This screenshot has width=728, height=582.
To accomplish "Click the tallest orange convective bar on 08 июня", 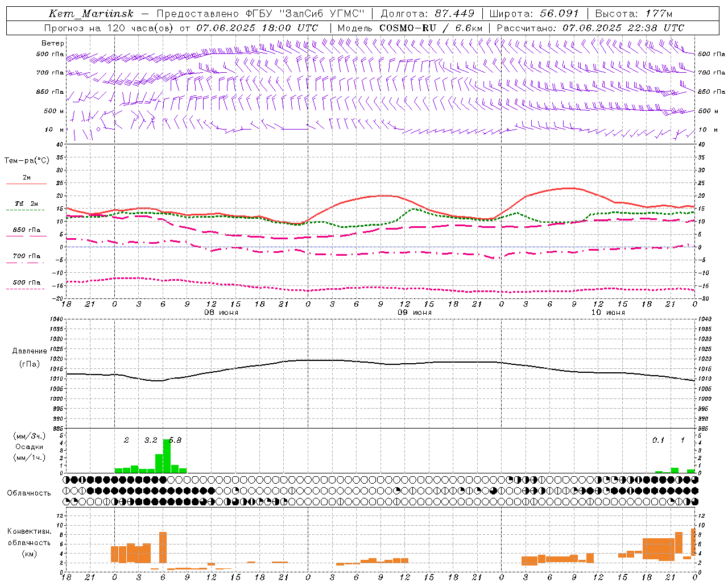I will point(163,547).
